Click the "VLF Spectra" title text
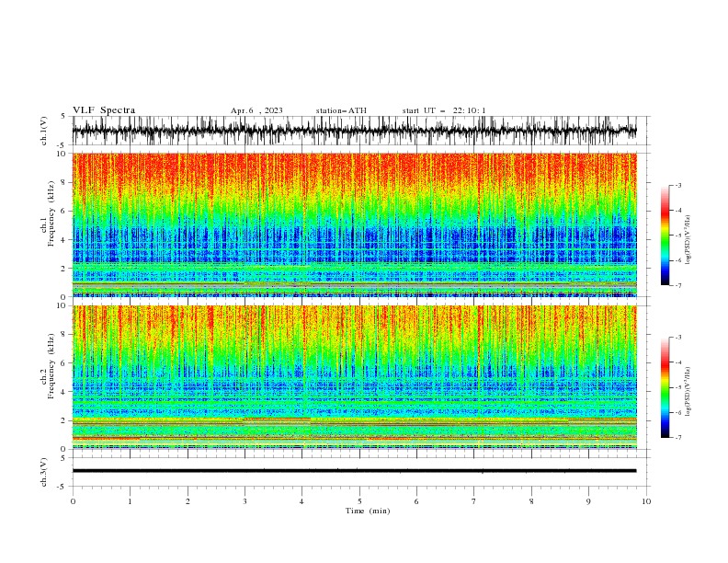 coord(104,110)
